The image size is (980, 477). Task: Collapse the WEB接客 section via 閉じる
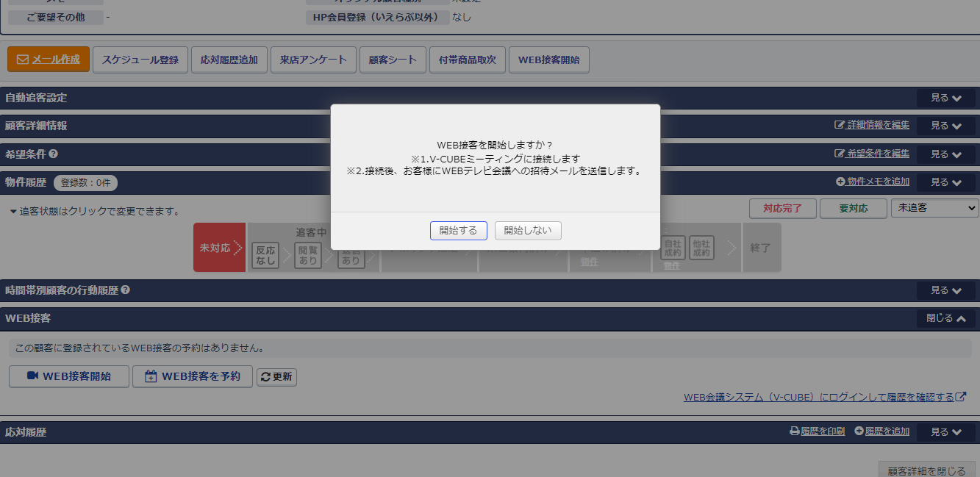pyautogui.click(x=945, y=318)
